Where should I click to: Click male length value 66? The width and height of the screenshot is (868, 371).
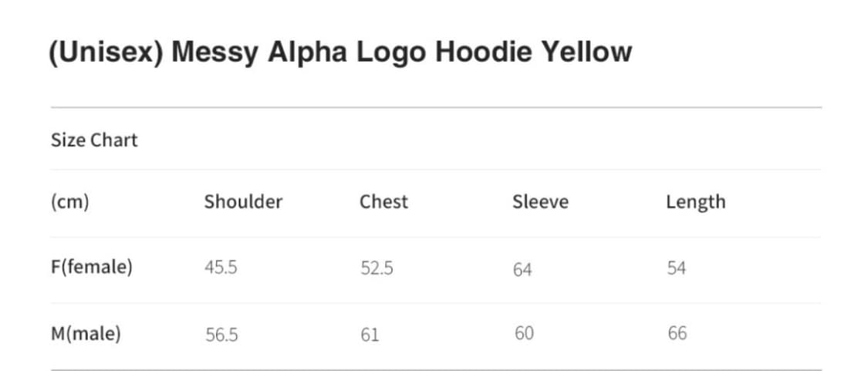coord(677,334)
